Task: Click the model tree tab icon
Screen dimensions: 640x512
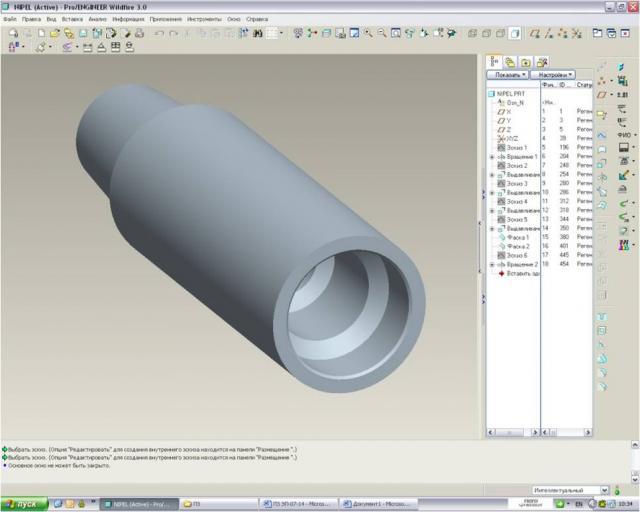Action: [494, 62]
